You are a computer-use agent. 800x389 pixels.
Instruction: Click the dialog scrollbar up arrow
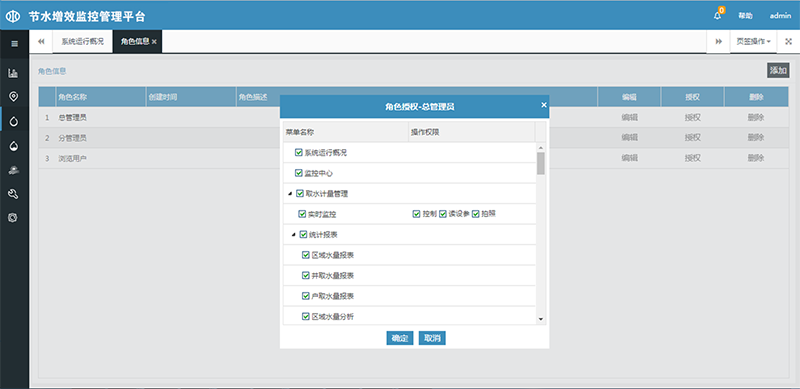(x=541, y=147)
